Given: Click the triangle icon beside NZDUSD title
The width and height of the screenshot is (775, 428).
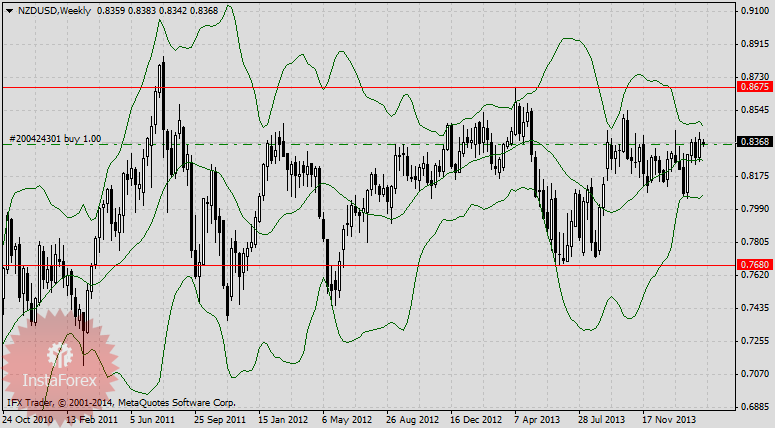Looking at the screenshot, I should pos(9,10).
